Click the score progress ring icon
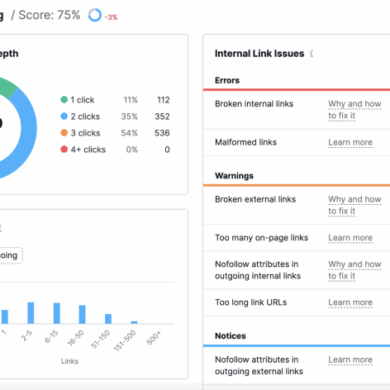 point(95,15)
